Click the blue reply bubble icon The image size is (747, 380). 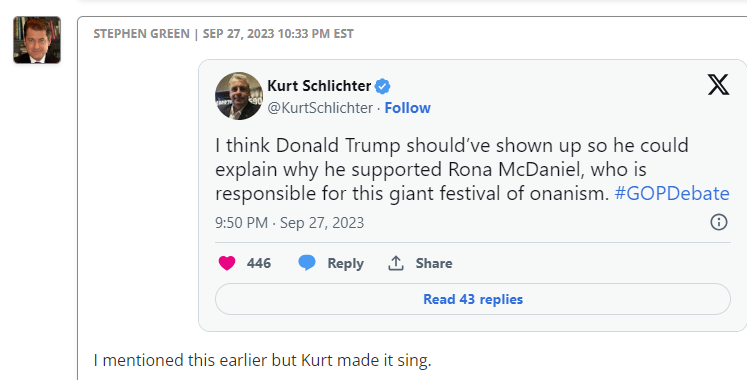[307, 263]
